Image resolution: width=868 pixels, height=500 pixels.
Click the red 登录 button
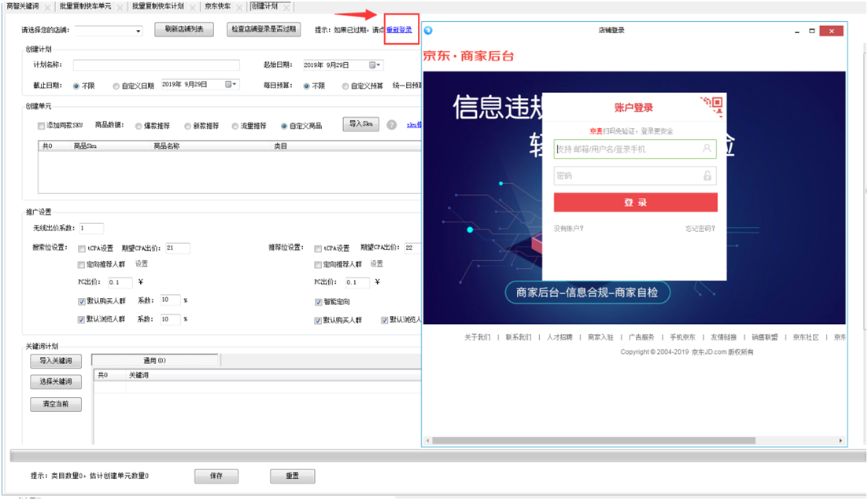[636, 202]
